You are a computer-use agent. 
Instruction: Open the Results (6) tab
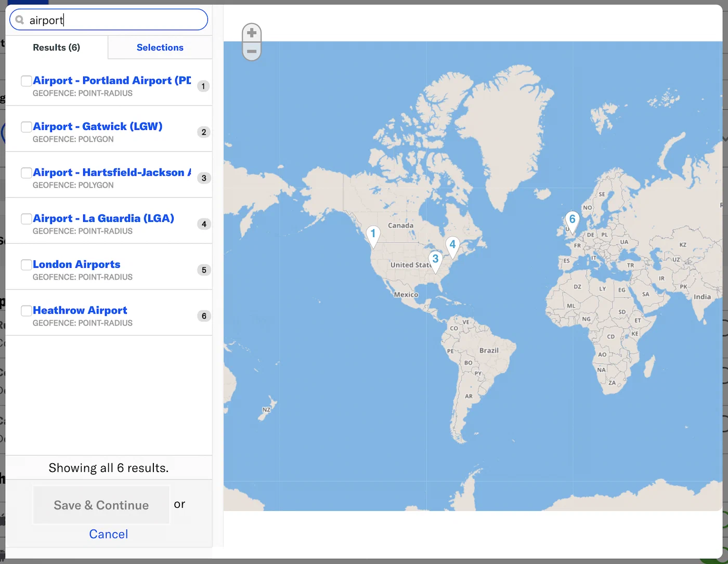click(x=56, y=47)
